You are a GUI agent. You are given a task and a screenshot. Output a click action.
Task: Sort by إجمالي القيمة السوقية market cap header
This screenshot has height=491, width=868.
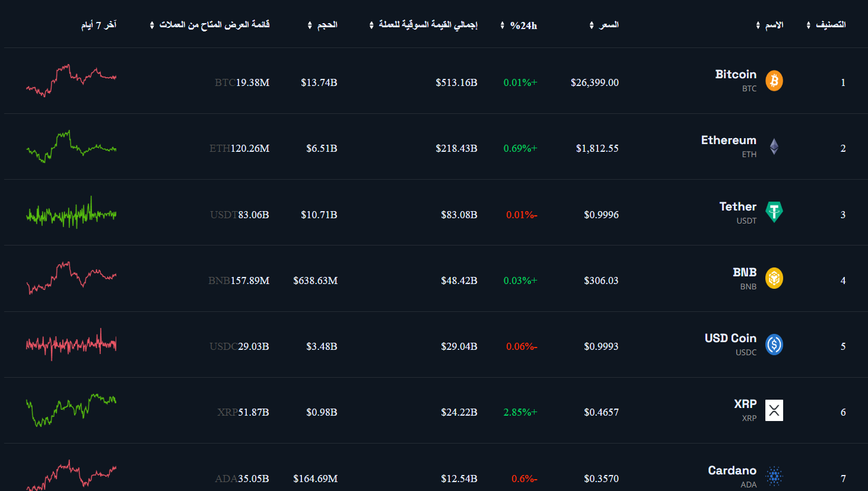pyautogui.click(x=423, y=25)
